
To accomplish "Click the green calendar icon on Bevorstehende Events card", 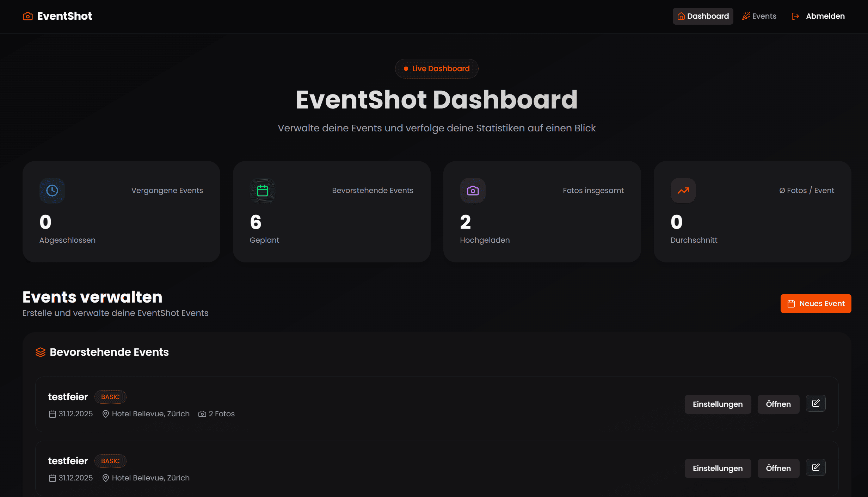I will click(x=262, y=191).
